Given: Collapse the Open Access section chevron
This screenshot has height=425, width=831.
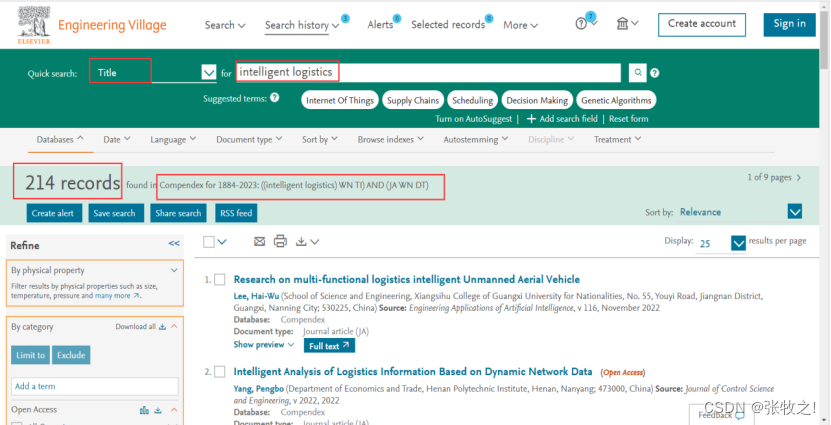Looking at the screenshot, I should click(174, 410).
